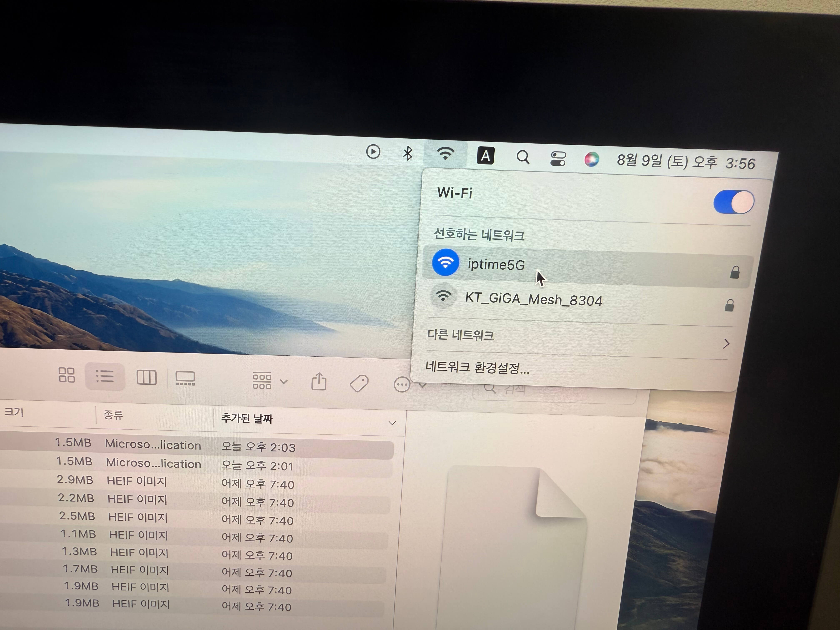Open the Bluetooth menu bar icon

coord(407,153)
